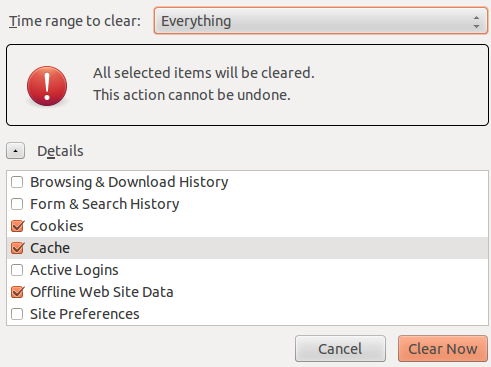Enable Browsing & Download History checkbox
This screenshot has width=491, height=367.
pos(17,182)
